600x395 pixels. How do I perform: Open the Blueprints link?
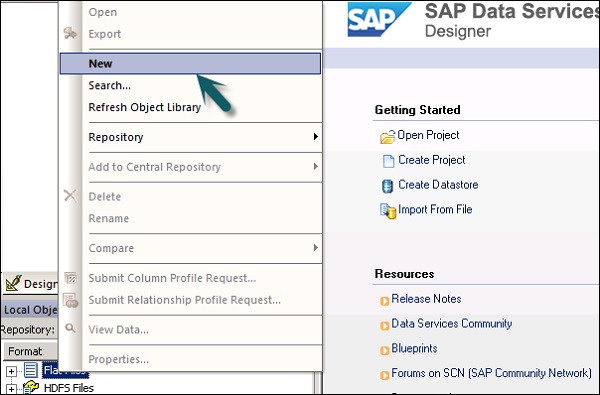[414, 349]
